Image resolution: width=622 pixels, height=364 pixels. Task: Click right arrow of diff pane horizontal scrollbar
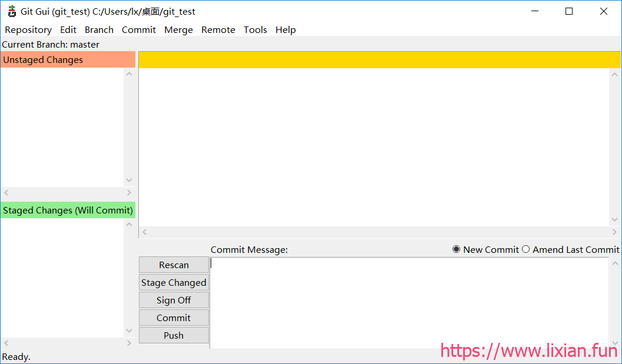coord(614,232)
